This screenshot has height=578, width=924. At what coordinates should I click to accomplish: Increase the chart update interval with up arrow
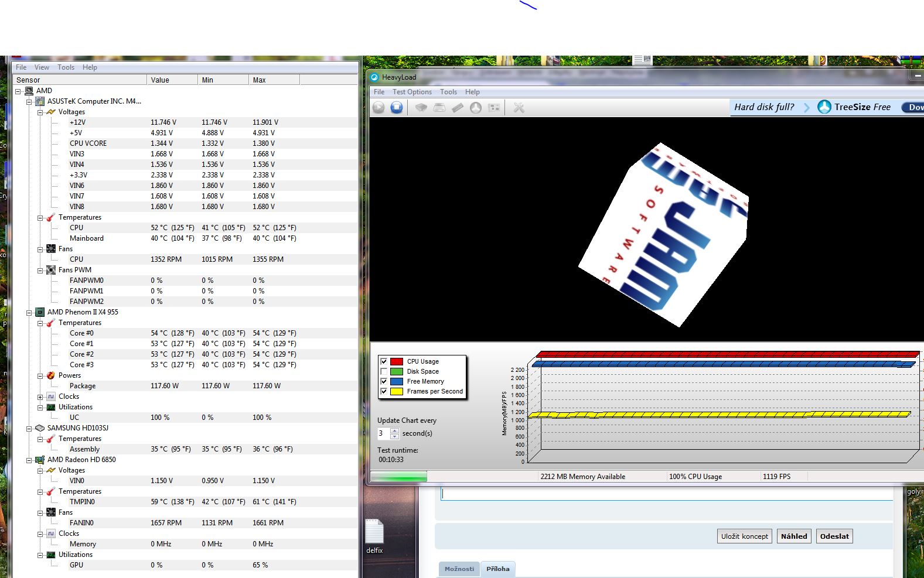point(395,431)
